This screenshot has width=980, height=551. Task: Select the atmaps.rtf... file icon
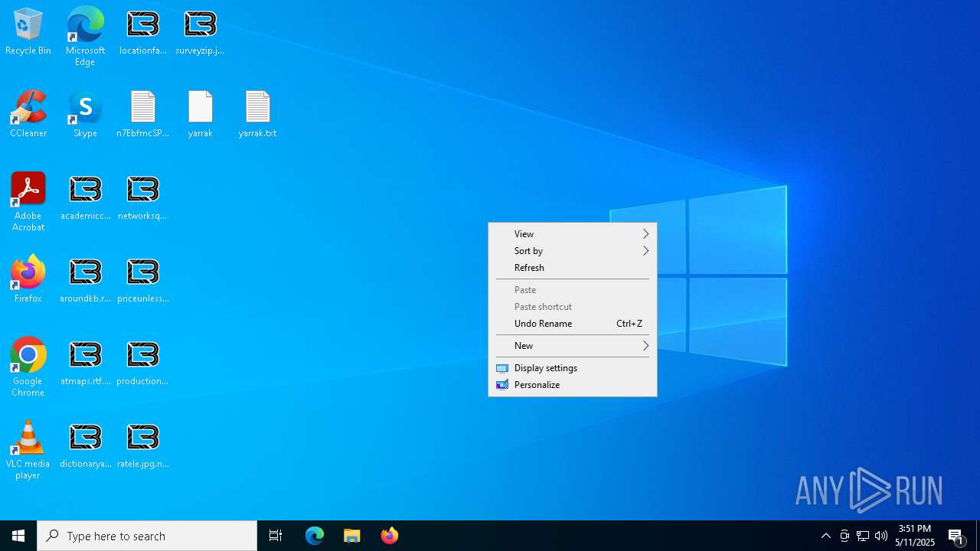(x=85, y=363)
